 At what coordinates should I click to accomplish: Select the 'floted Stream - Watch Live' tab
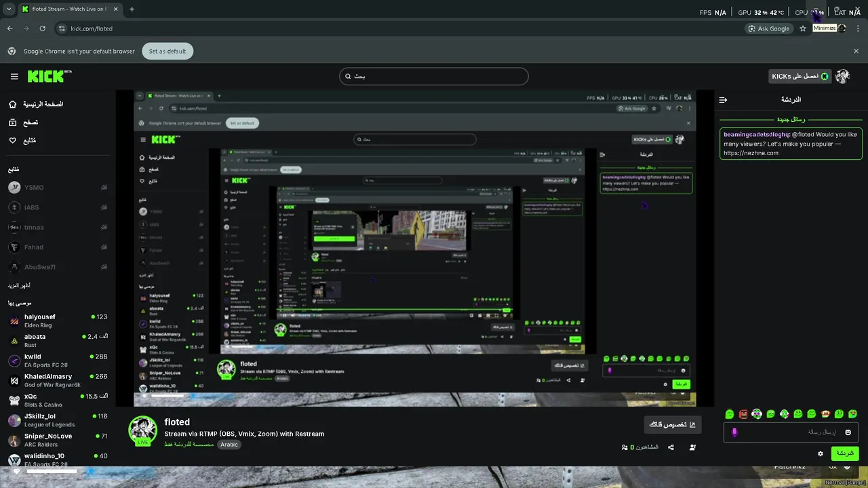[x=71, y=9]
